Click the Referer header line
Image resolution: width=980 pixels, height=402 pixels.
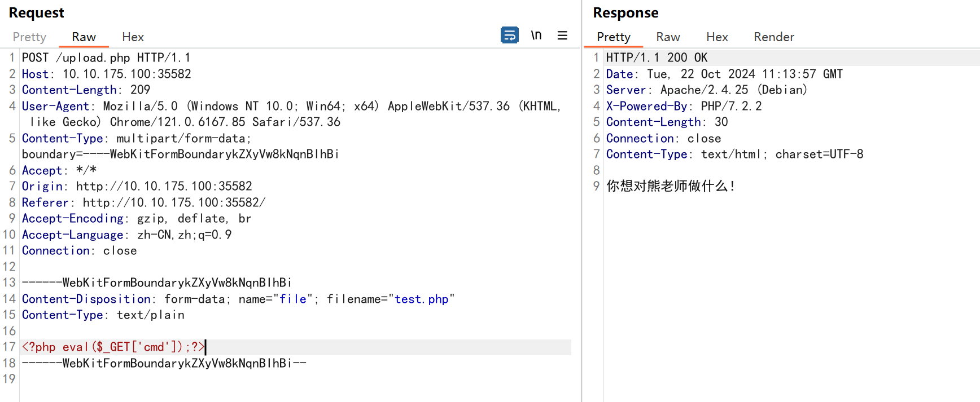click(x=144, y=202)
